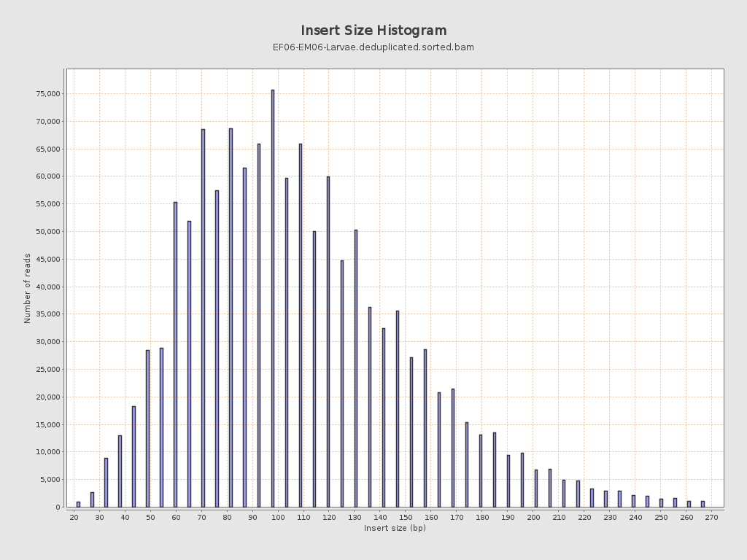Click the 220 tick on the x-axis
This screenshot has width=747, height=560.
(584, 518)
